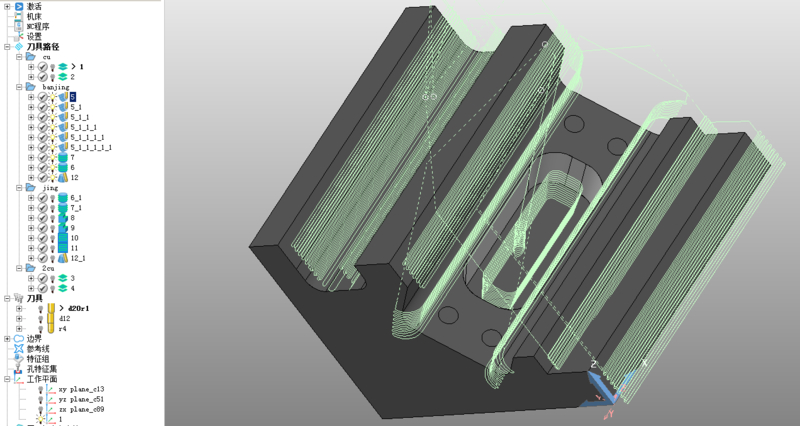Click the 刀具 tools icon
Image resolution: width=800 pixels, height=426 pixels.
19,298
